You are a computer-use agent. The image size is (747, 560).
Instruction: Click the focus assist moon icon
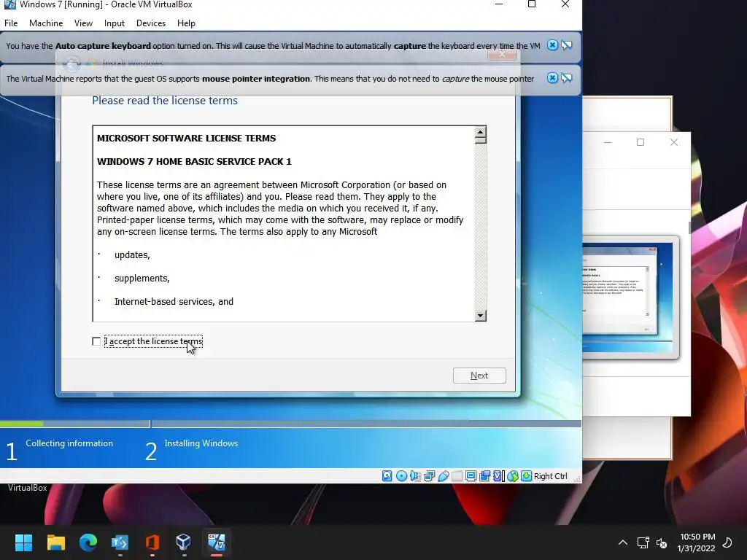pyautogui.click(x=727, y=542)
